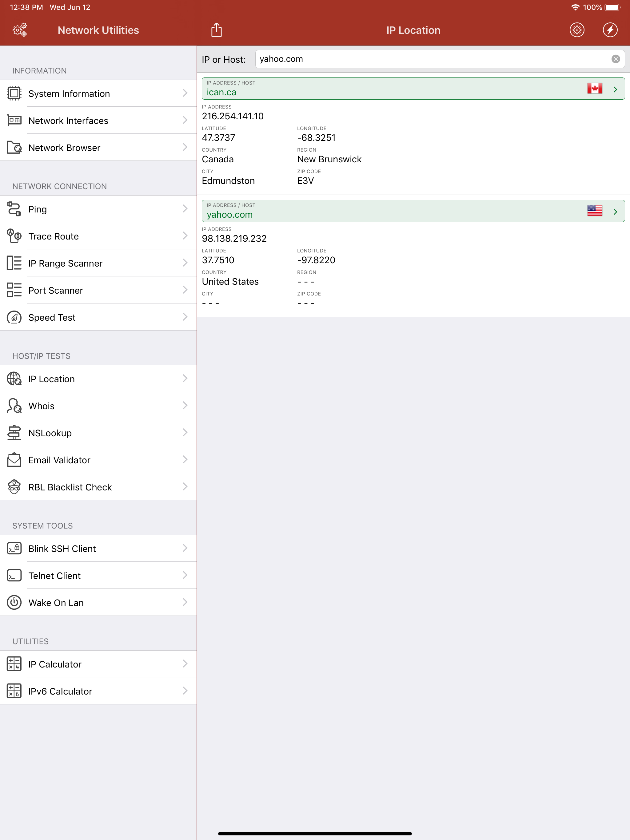630x840 pixels.
Task: Tap the share icon in header
Action: tap(216, 30)
